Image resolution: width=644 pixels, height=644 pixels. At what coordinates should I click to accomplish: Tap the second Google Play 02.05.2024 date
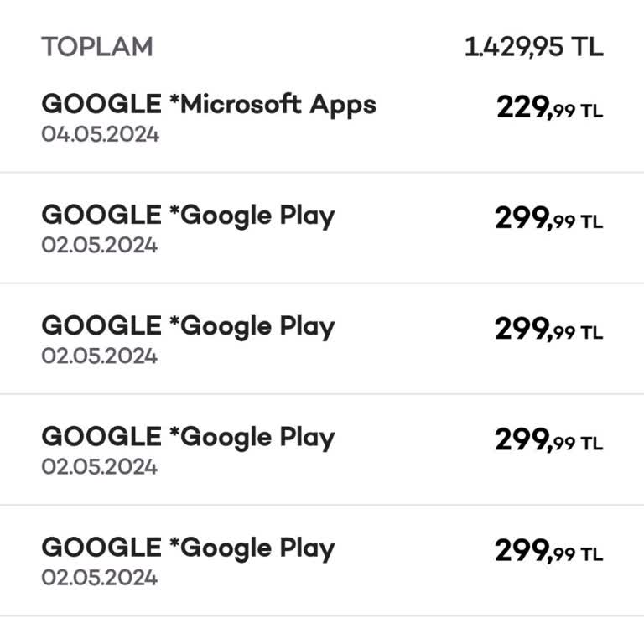pyautogui.click(x=100, y=356)
